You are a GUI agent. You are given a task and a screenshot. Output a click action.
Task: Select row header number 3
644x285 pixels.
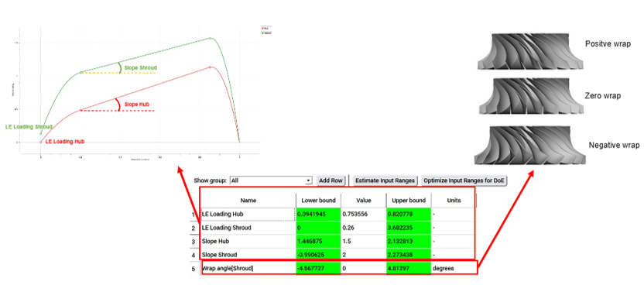194,242
